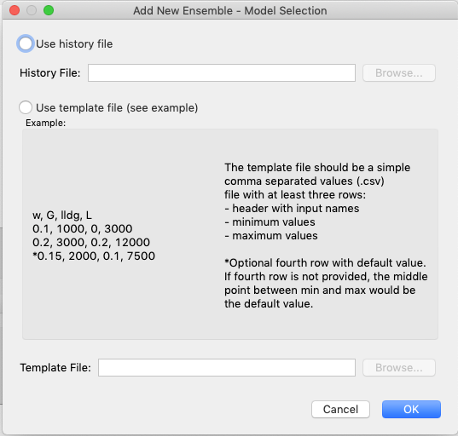Click the '- minimum values' line
Screen dimensions: 458x436
tap(270, 222)
